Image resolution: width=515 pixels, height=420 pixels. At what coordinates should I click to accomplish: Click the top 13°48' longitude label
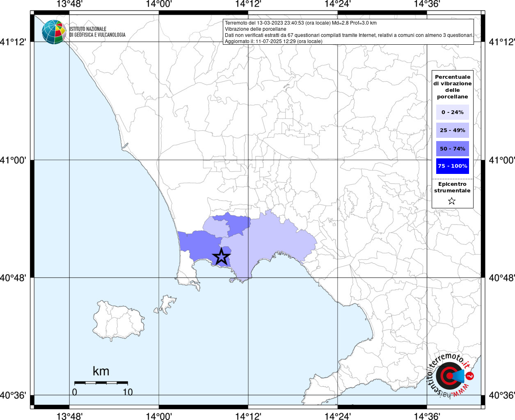(x=69, y=4)
